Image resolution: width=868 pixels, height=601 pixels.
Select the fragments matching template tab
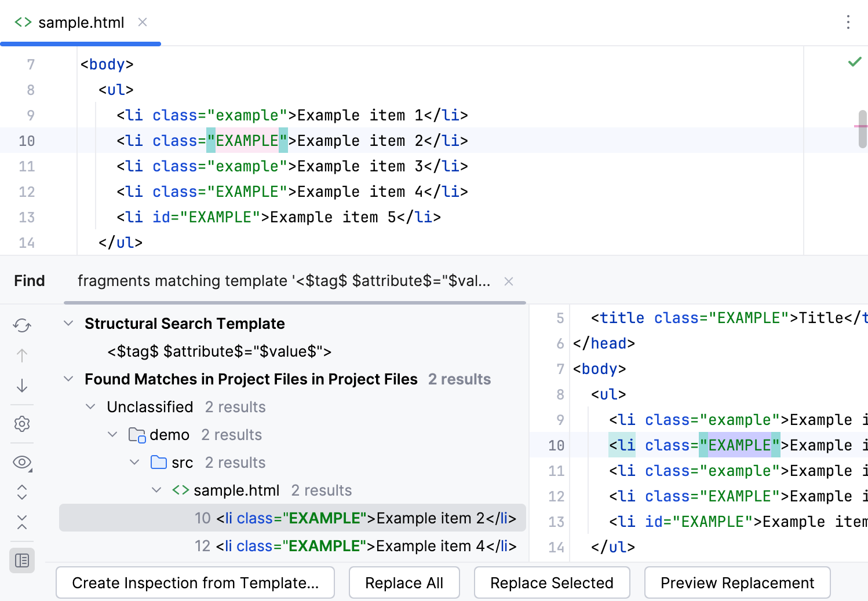[x=284, y=281]
